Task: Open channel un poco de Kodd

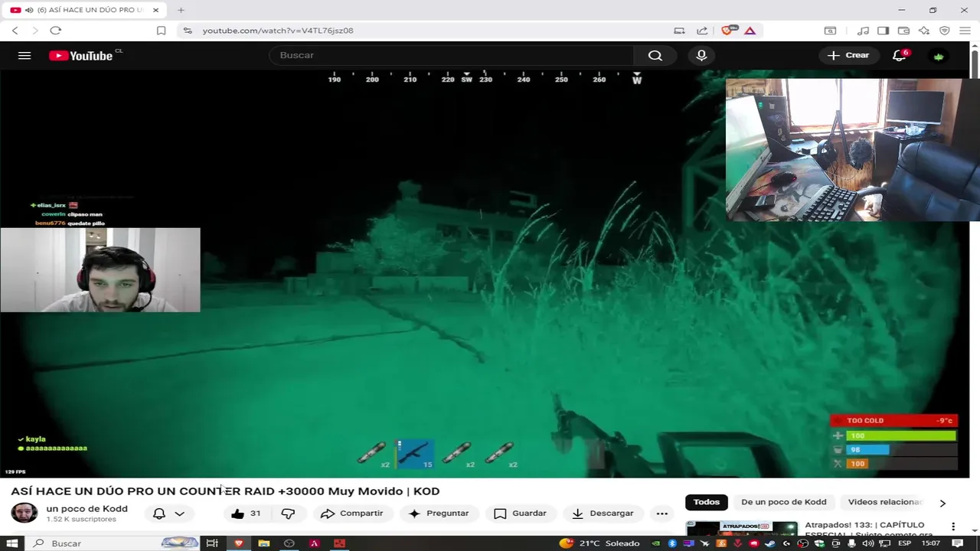Action: (87, 509)
